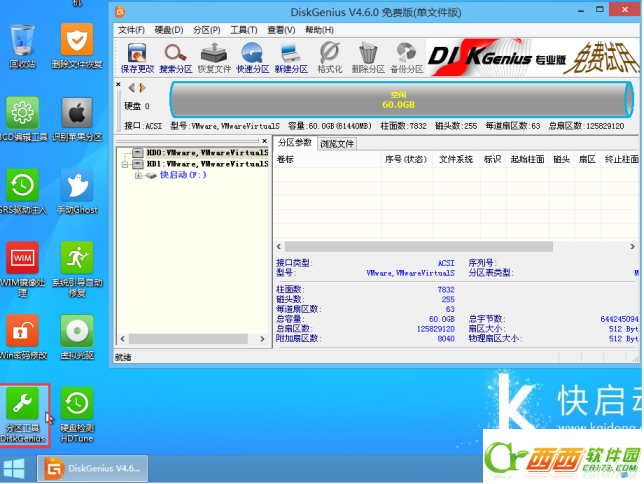Image resolution: width=644 pixels, height=484 pixels.
Task: Click the 起始柱面 column header
Action: 527,159
